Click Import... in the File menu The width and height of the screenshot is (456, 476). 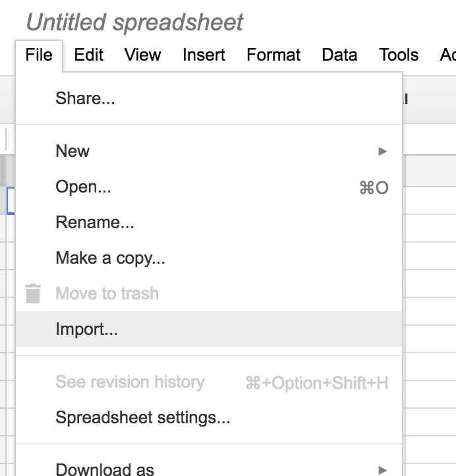86,329
